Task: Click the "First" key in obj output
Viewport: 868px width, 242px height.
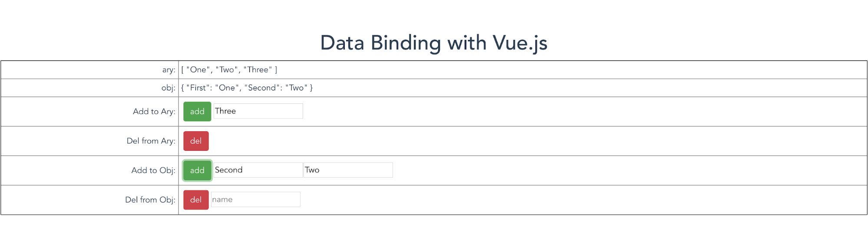Action: pyautogui.click(x=198, y=88)
